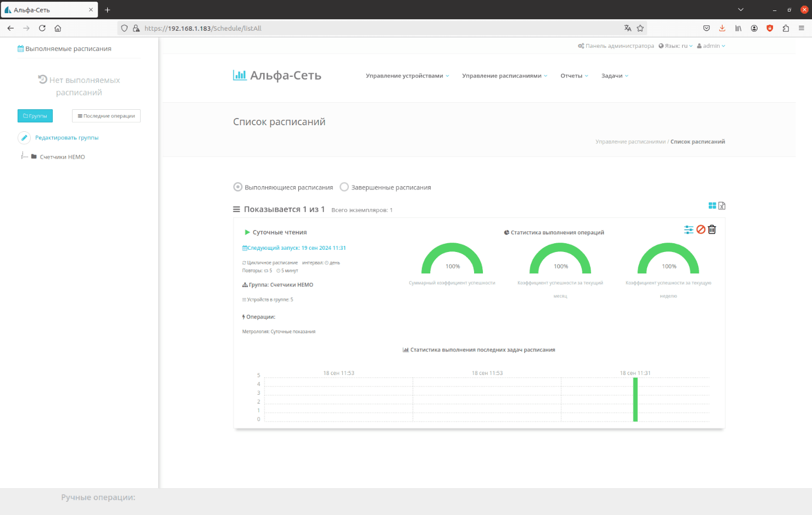Click the hamburger icon beside Показывается 1 из 1

[x=236, y=209]
